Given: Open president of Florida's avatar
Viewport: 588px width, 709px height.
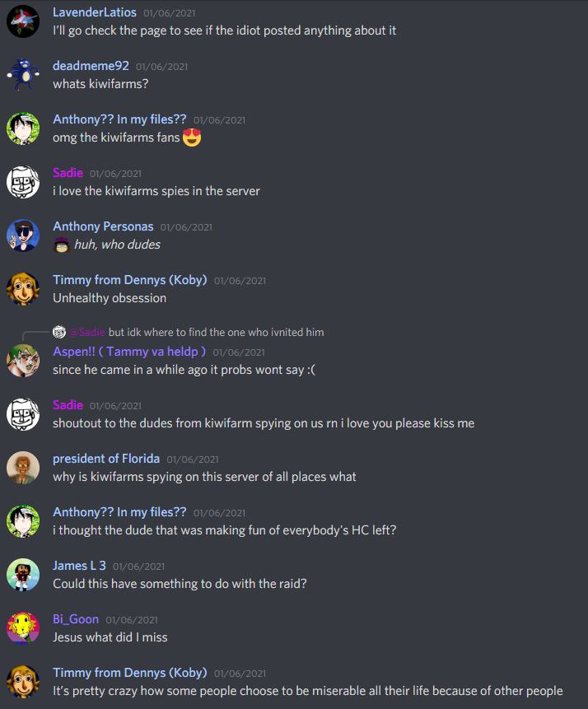Looking at the screenshot, I should point(23,468).
